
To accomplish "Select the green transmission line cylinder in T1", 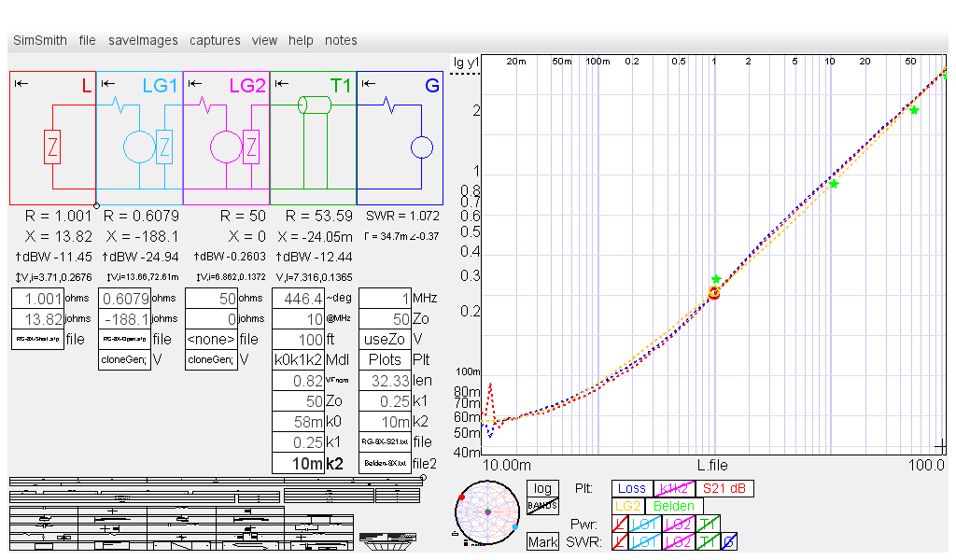I will tap(315, 105).
